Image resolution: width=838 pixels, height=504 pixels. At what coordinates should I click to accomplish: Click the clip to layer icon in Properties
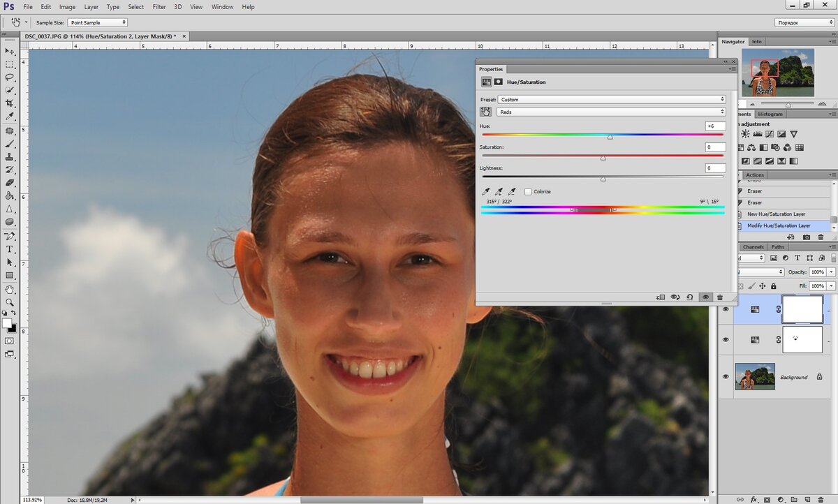[x=661, y=297]
